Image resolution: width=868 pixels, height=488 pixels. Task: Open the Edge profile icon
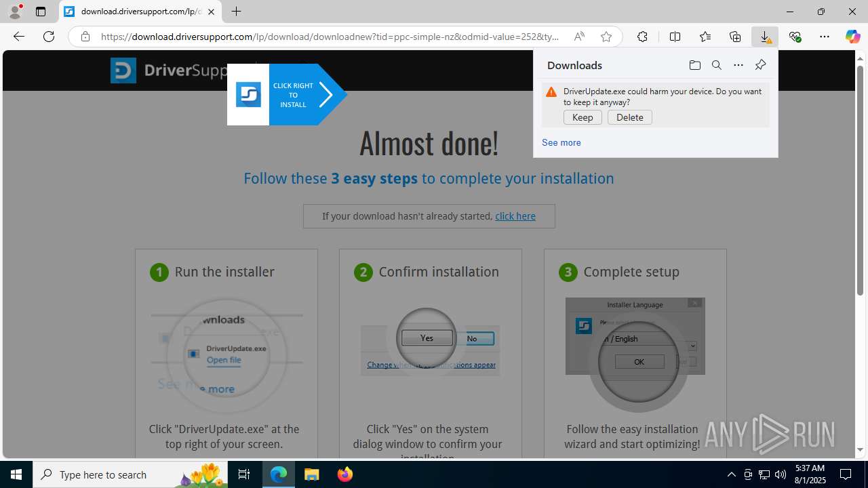15,12
